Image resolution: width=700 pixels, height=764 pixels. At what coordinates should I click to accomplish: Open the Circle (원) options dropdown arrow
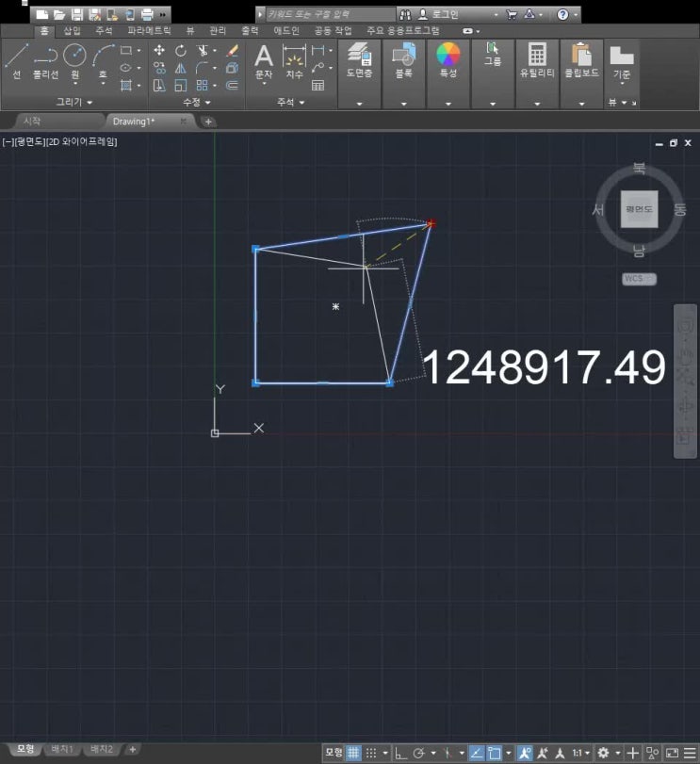click(75, 84)
